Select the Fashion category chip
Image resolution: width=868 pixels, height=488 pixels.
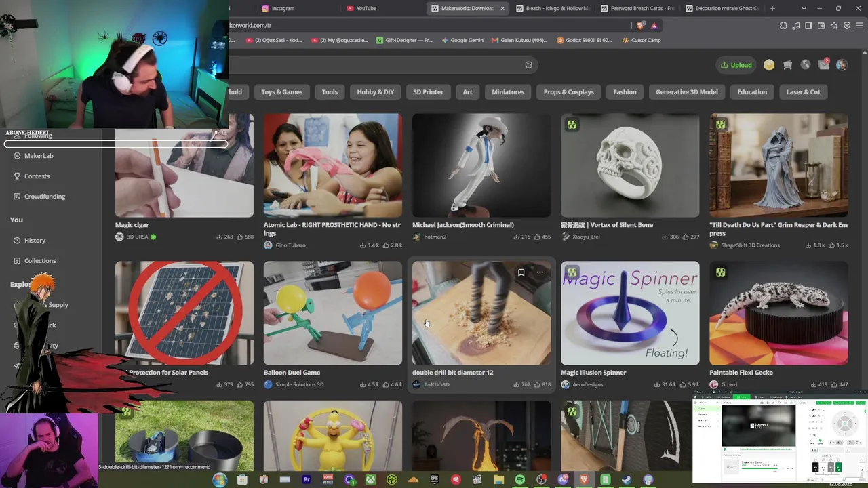[x=625, y=92]
